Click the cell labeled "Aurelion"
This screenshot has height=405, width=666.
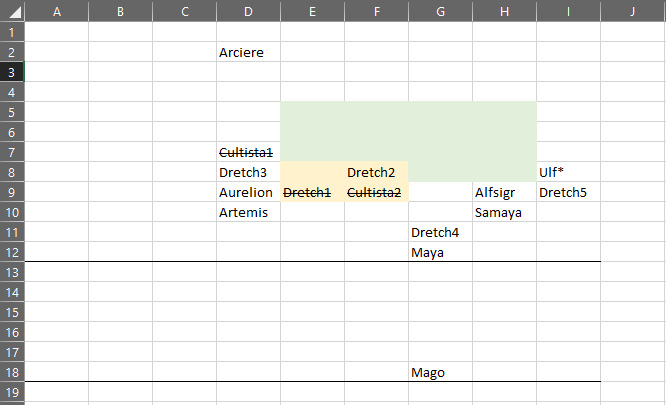click(x=246, y=192)
